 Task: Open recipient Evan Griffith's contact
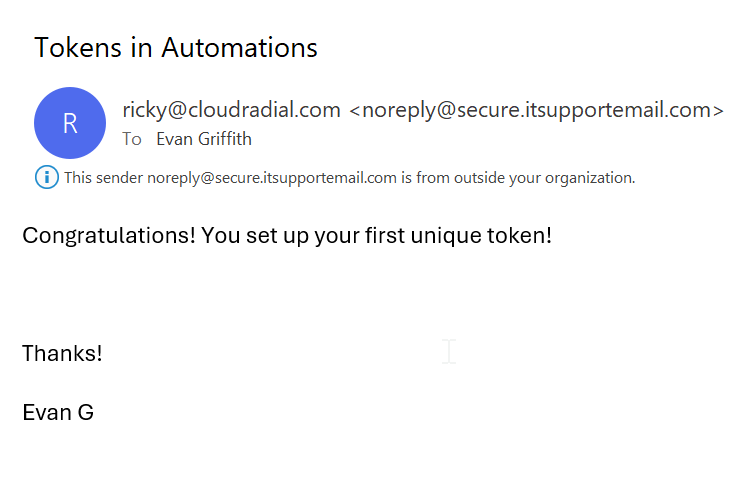[x=204, y=139]
